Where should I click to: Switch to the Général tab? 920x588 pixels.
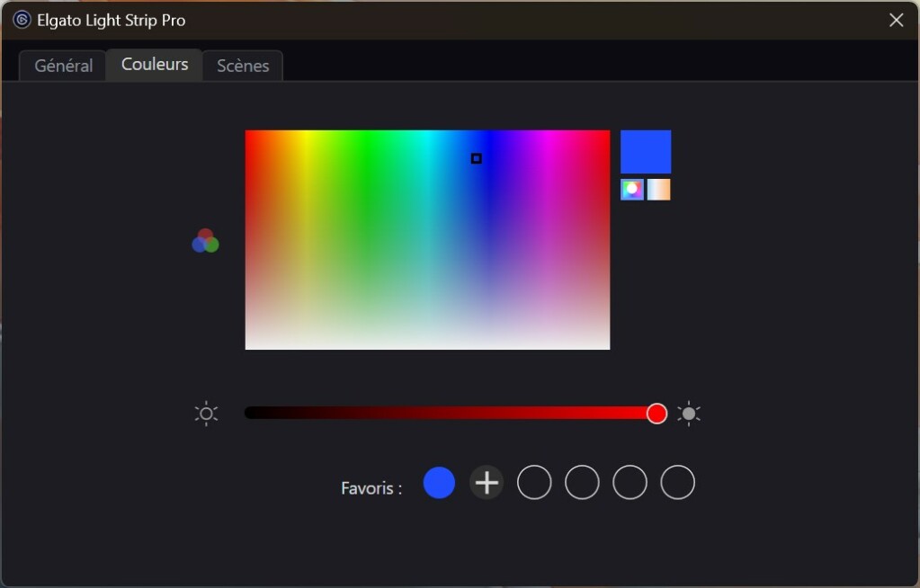coord(61,65)
